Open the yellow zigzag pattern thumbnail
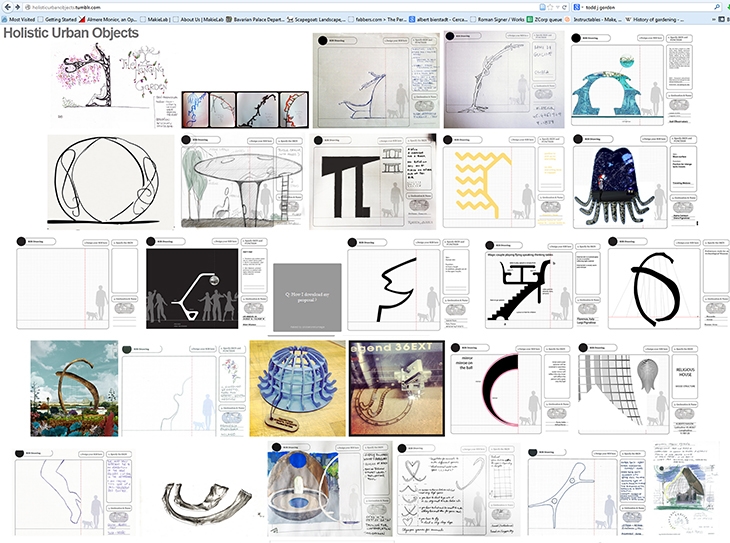This screenshot has height=543, width=730. click(503, 181)
